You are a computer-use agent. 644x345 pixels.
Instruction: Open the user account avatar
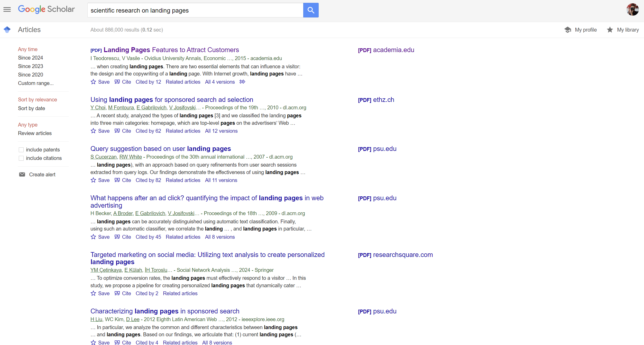coord(632,10)
